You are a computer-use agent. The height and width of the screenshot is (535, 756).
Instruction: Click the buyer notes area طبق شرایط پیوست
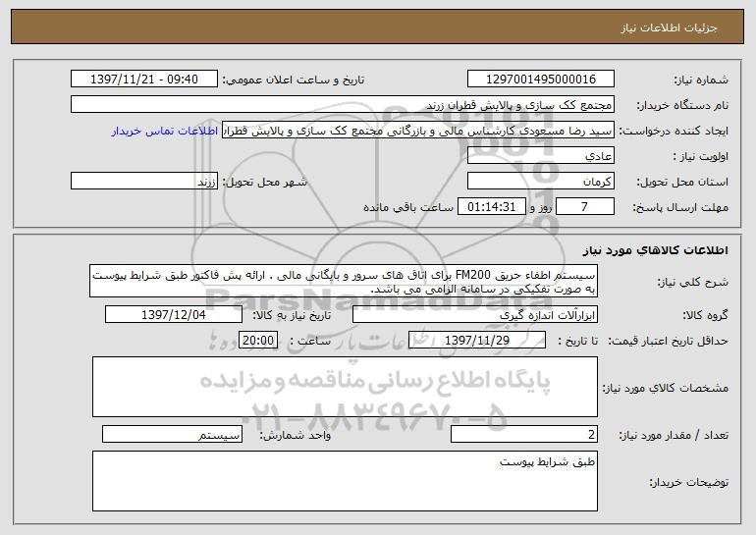[x=345, y=481]
